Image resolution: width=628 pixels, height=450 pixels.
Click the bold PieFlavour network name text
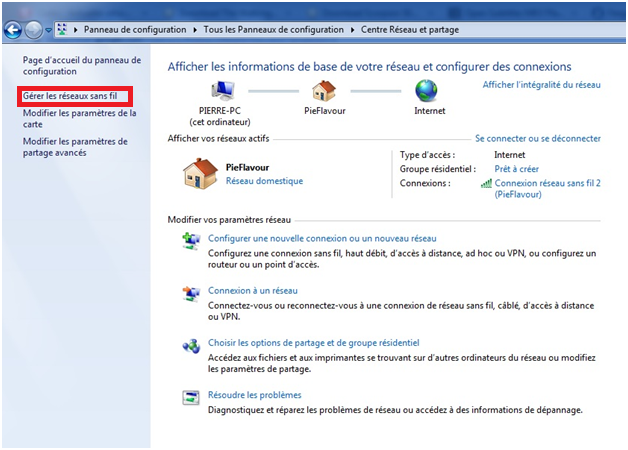point(247,167)
